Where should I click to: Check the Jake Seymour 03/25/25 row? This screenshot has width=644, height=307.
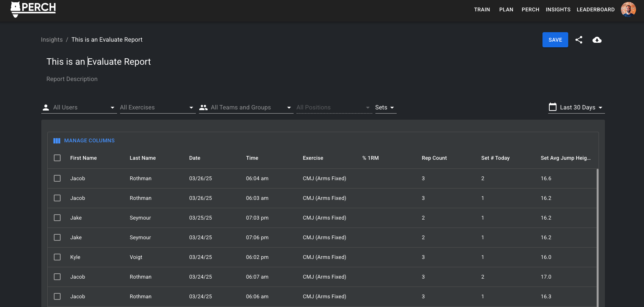click(x=57, y=218)
